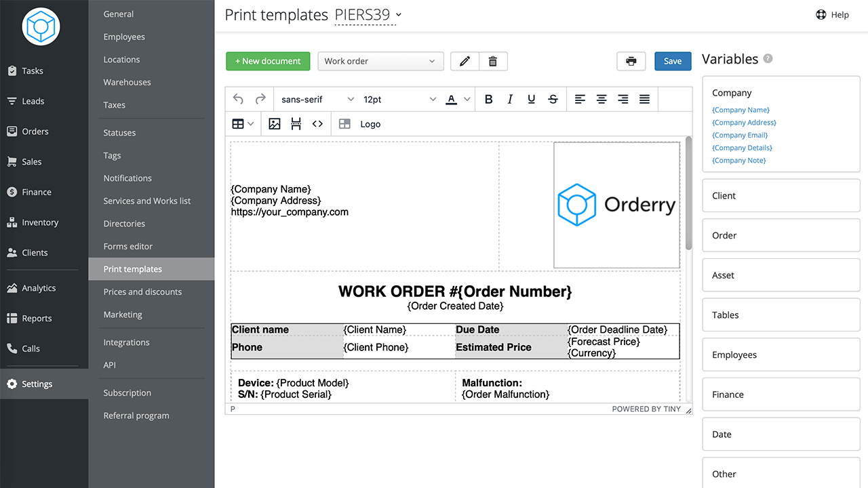
Task: Click the page break icon
Action: (296, 124)
